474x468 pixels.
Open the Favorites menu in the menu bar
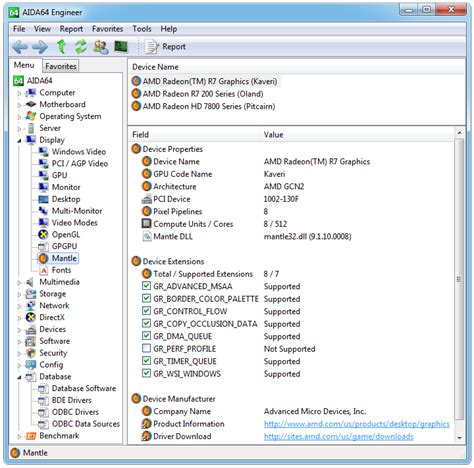click(107, 29)
